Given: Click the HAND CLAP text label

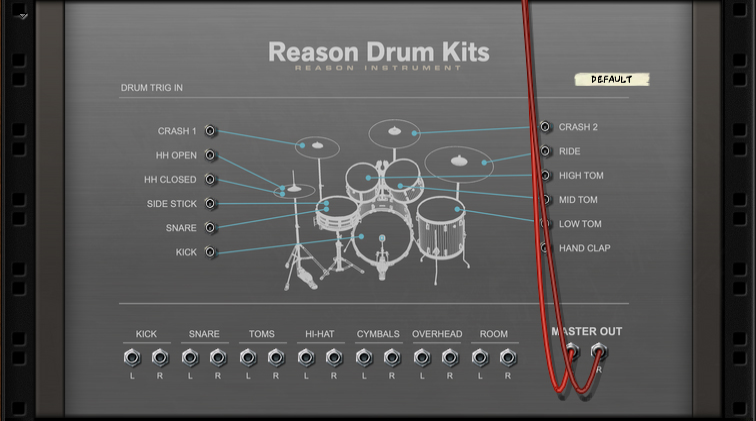Looking at the screenshot, I should coord(584,248).
